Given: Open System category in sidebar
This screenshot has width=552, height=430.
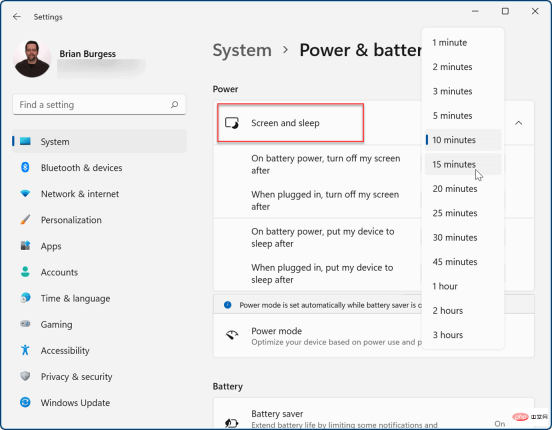Looking at the screenshot, I should [x=99, y=141].
